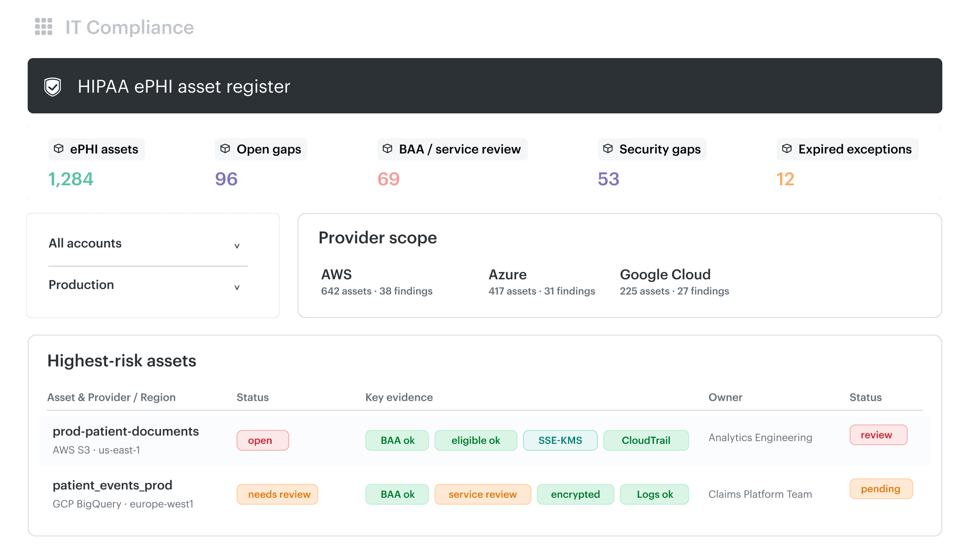Click the 53 security gaps value

[x=609, y=179]
